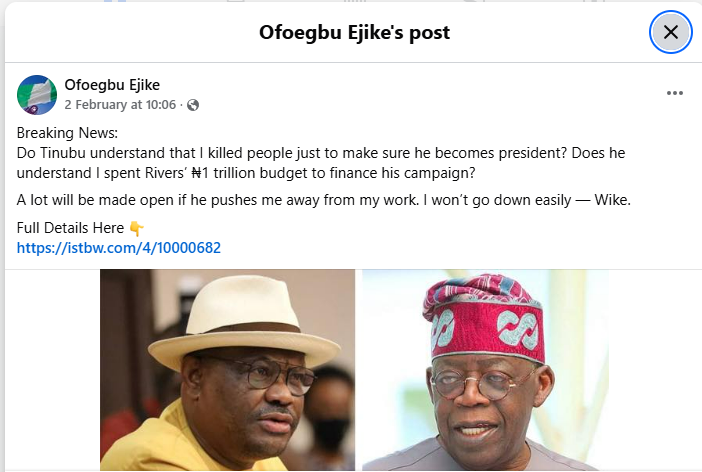Image resolution: width=702 pixels, height=472 pixels.
Task: Click the pointing-down hand emoji
Action: coord(137,229)
